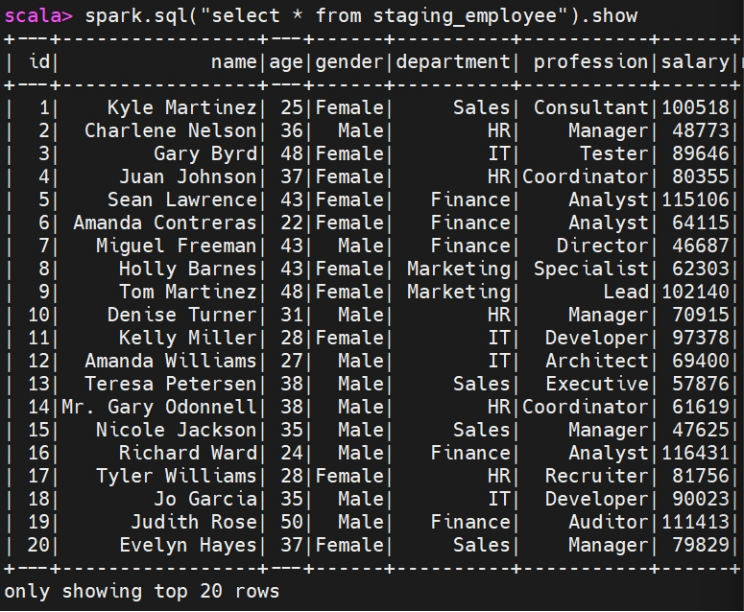Click the name column header
Image resolution: width=744 pixels, height=612 pixels.
[233, 62]
